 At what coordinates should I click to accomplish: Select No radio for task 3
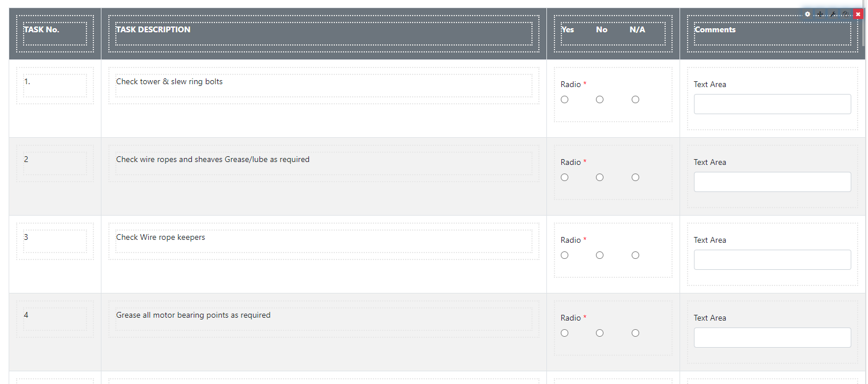point(600,255)
